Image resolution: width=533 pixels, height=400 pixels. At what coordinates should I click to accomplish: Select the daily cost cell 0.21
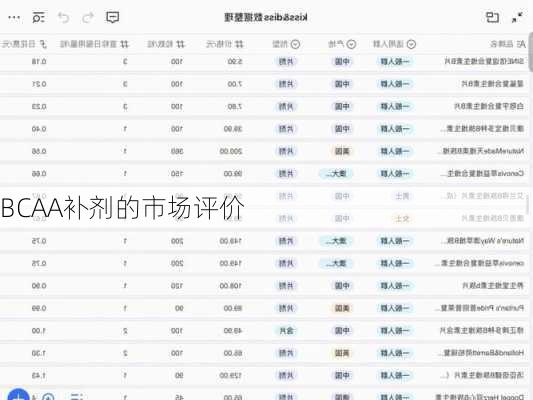(x=39, y=84)
